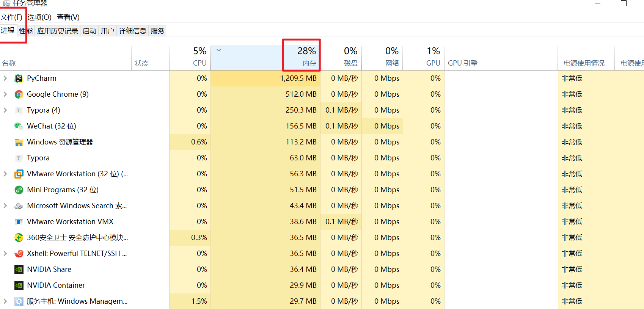Select the NVIDIA Share icon
The height and width of the screenshot is (309, 644).
[19, 270]
